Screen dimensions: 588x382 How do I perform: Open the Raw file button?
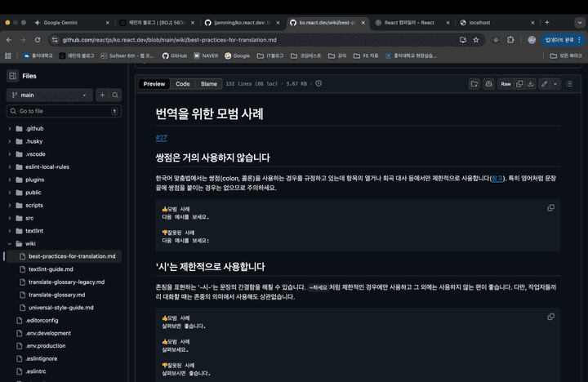(506, 83)
